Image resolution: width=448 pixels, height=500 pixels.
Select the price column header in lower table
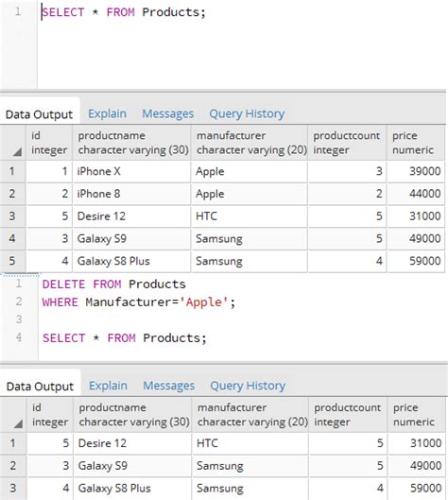(x=417, y=415)
